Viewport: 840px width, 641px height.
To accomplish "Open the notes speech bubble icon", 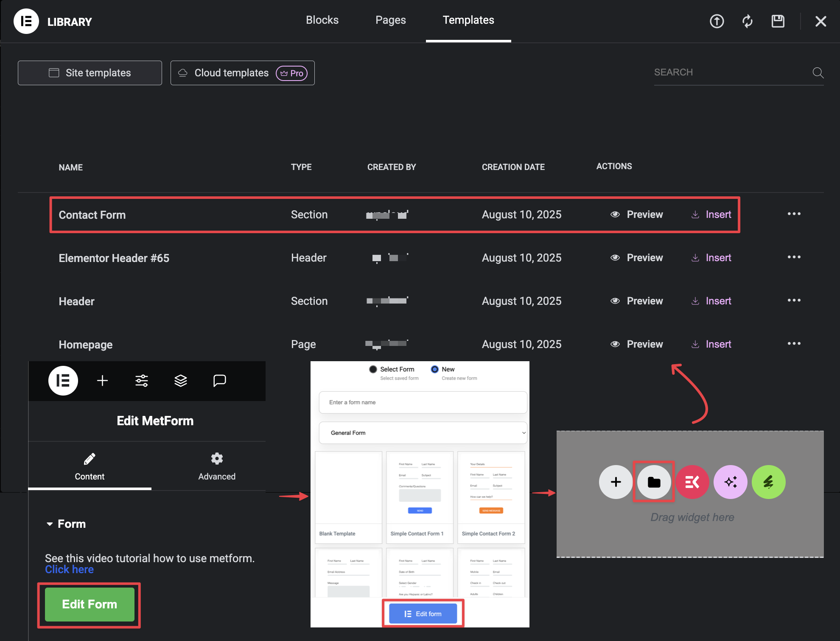I will pos(219,381).
